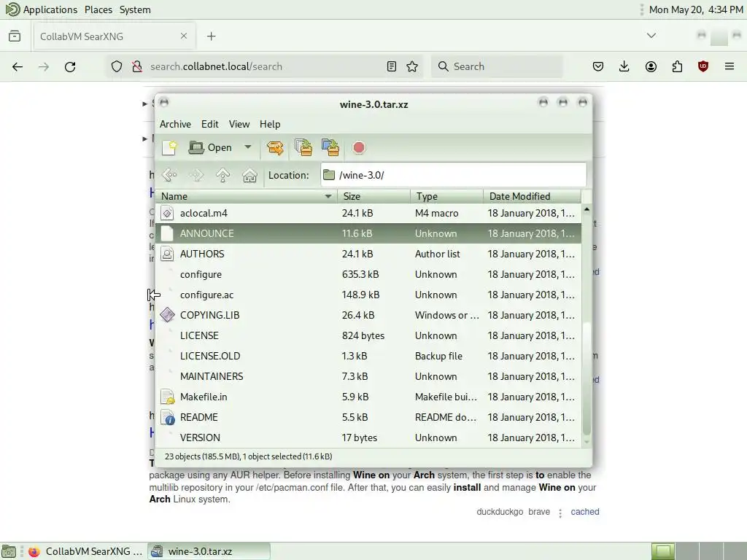Open a new Firefox tab
Viewport: 747px width, 560px height.
point(211,36)
